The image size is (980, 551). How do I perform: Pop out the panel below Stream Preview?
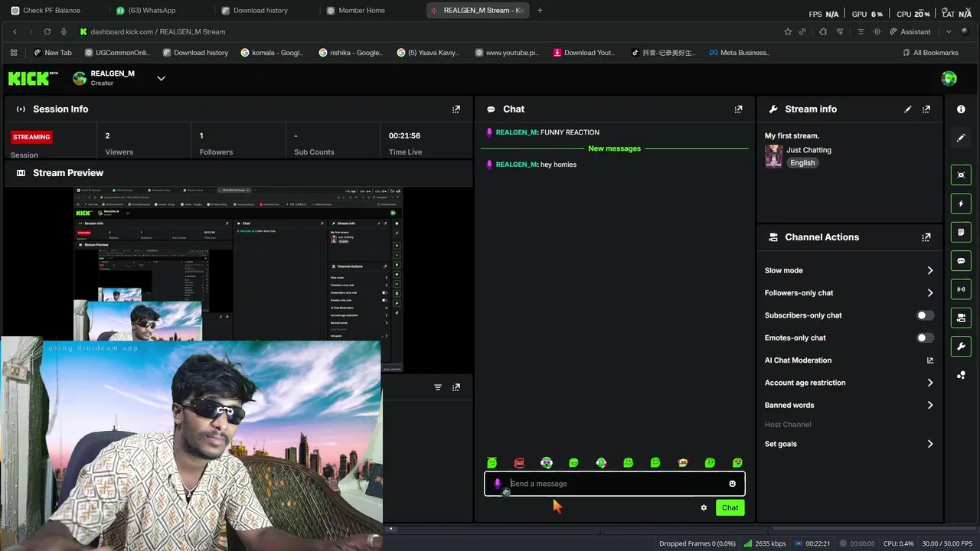[456, 387]
